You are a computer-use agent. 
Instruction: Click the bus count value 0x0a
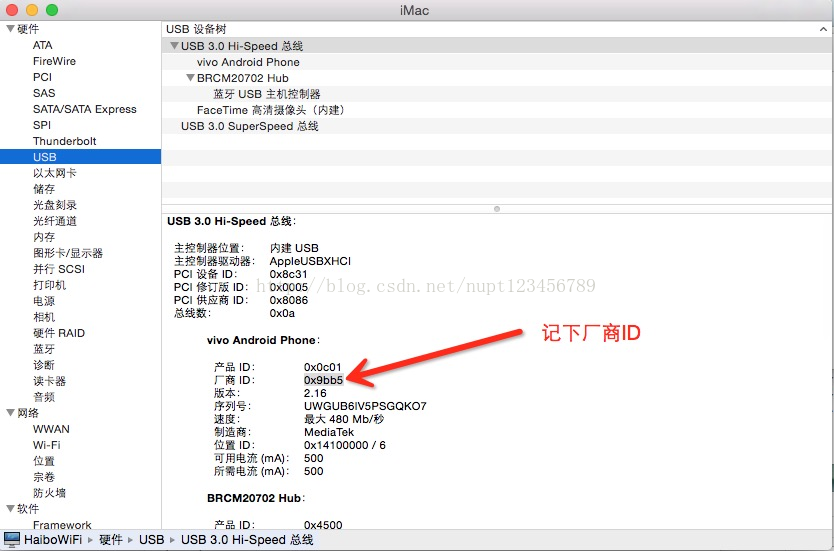(282, 313)
